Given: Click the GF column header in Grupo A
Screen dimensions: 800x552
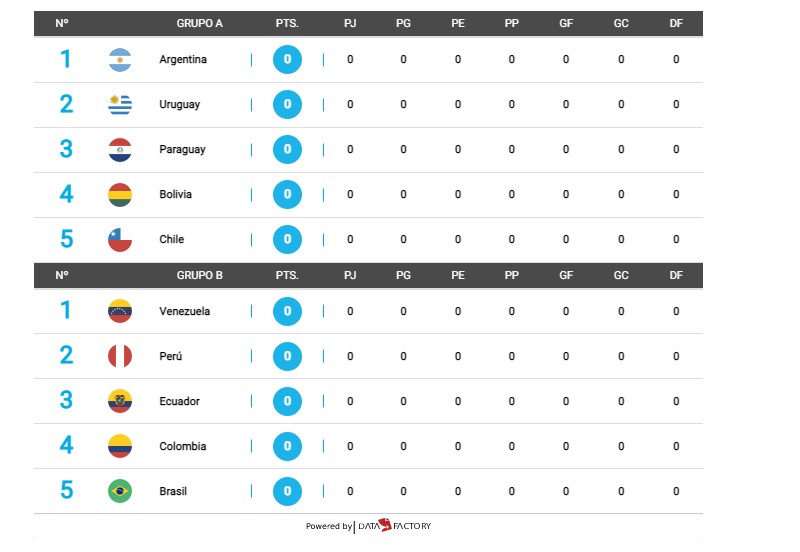Looking at the screenshot, I should (566, 23).
